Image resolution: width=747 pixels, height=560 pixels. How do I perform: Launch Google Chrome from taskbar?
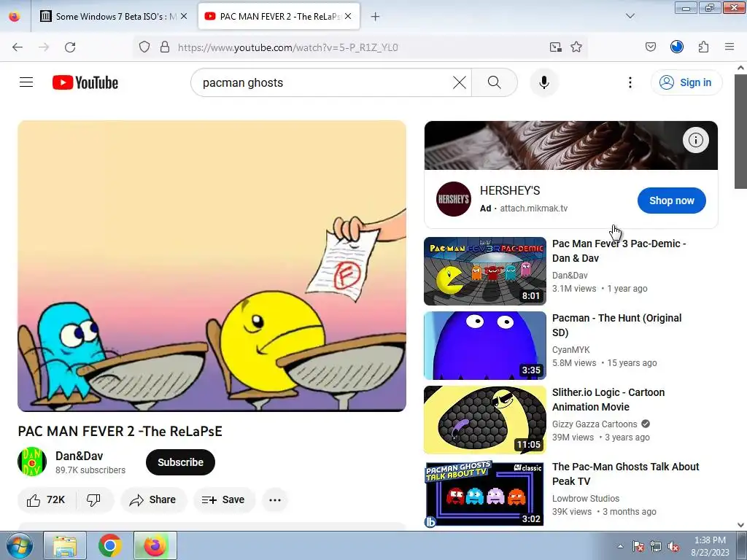click(109, 545)
